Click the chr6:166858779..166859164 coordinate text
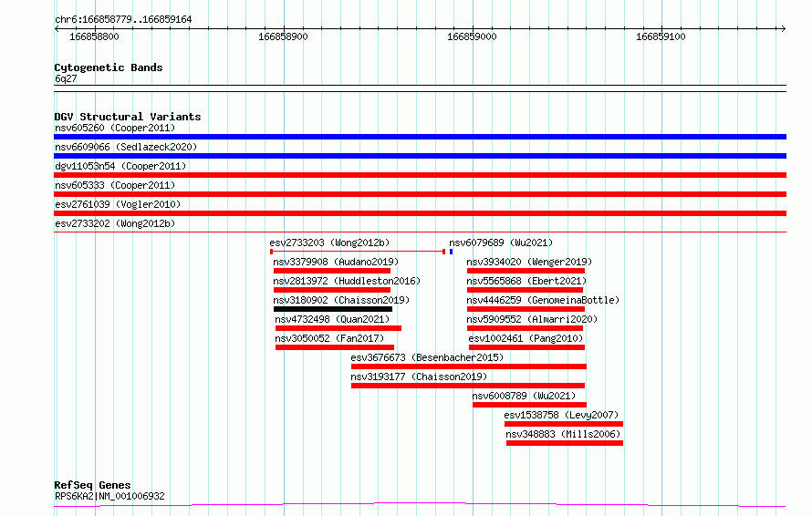The image size is (812, 516). pos(123,20)
